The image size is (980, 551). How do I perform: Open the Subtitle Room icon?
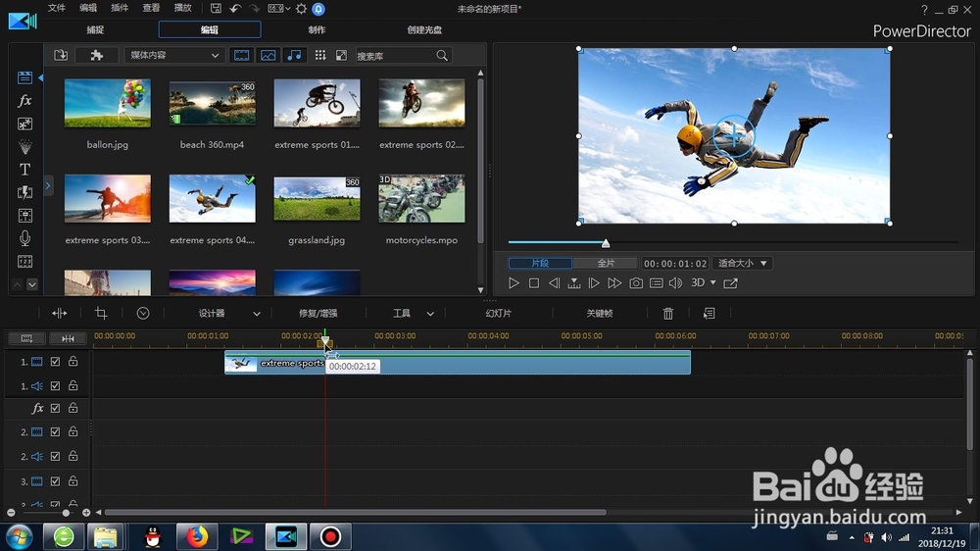tap(25, 262)
